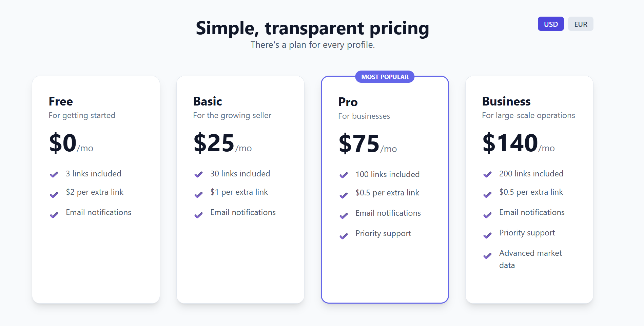
Task: Click the checkmark beside '3 links included'
Action: coord(54,174)
